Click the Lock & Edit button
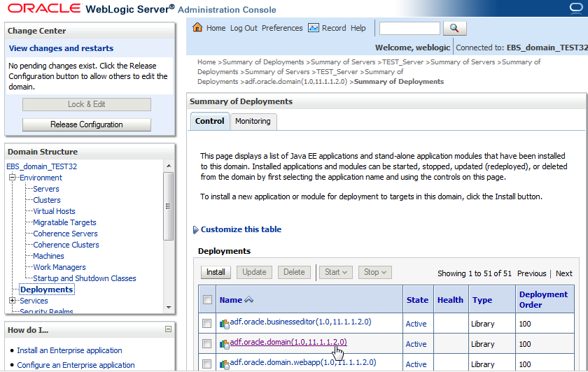 87,104
